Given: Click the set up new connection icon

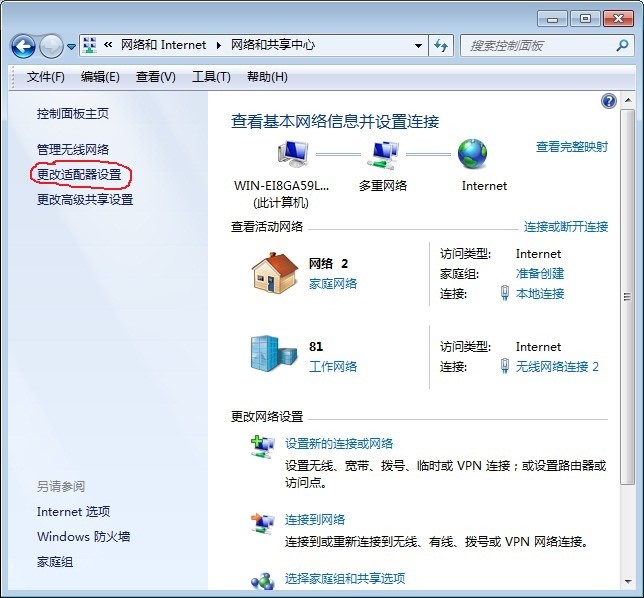Looking at the screenshot, I should (263, 446).
